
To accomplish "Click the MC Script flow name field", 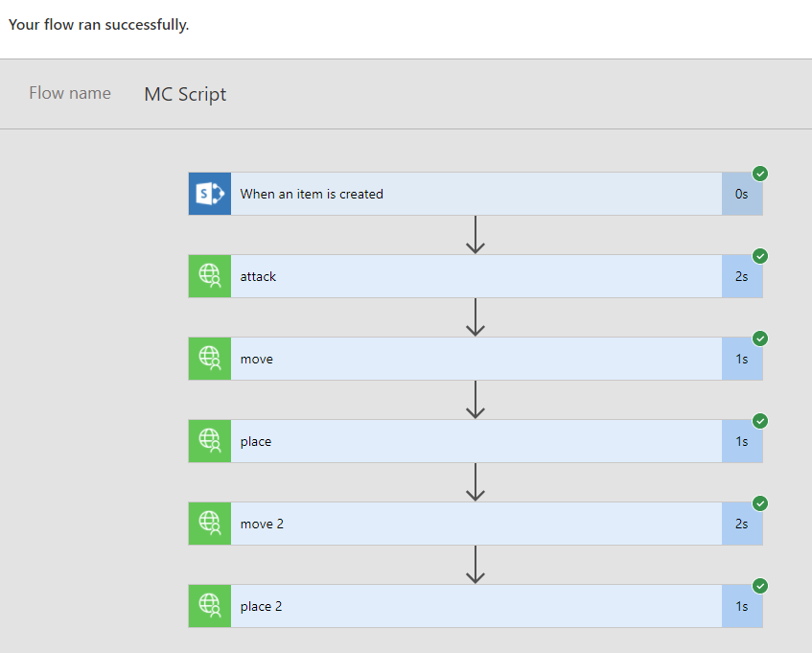I will tap(185, 94).
